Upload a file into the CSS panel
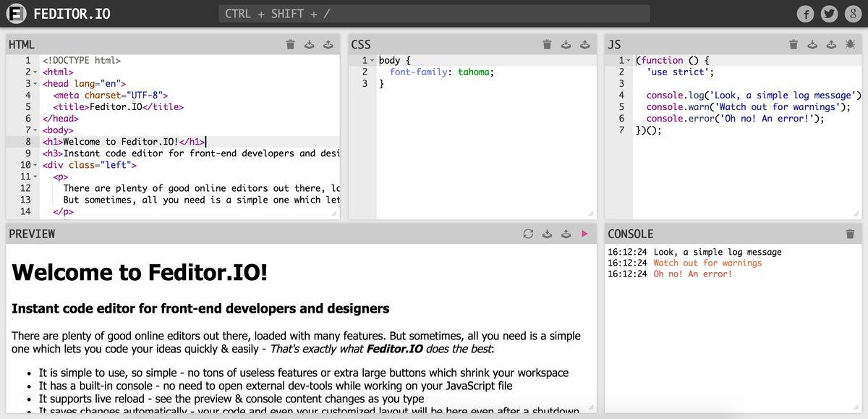Viewport: 868px width, 419px height. click(x=585, y=45)
